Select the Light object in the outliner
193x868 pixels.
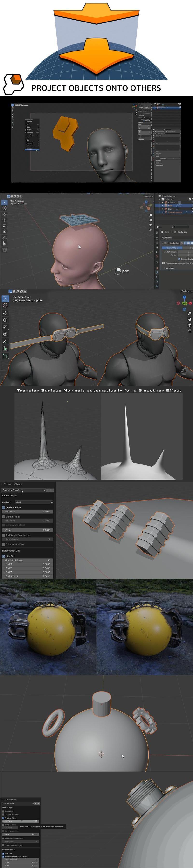click(170, 209)
